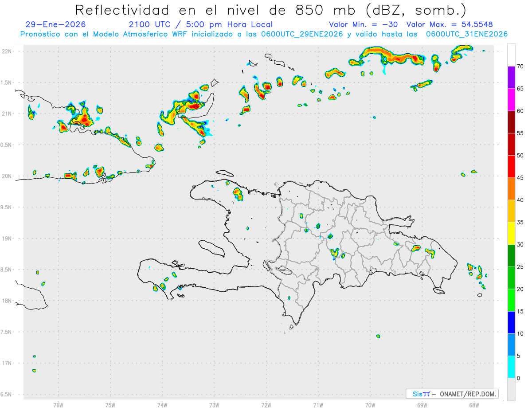Click the '70W' longitude label
532x411 pixels.
pyautogui.click(x=370, y=405)
